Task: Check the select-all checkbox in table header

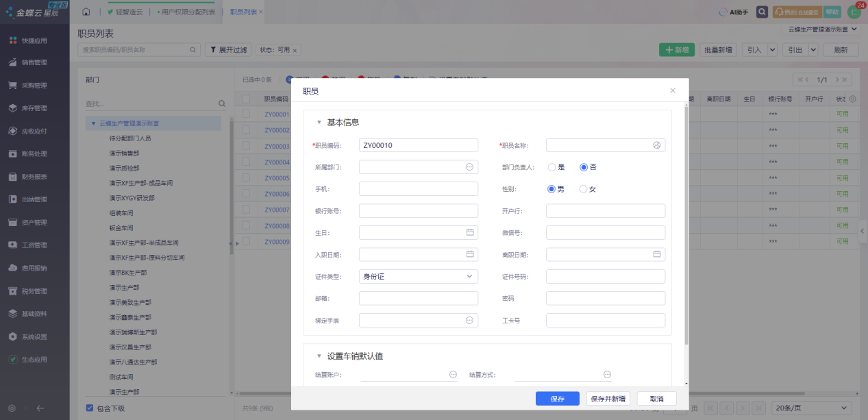Action: pos(246,99)
